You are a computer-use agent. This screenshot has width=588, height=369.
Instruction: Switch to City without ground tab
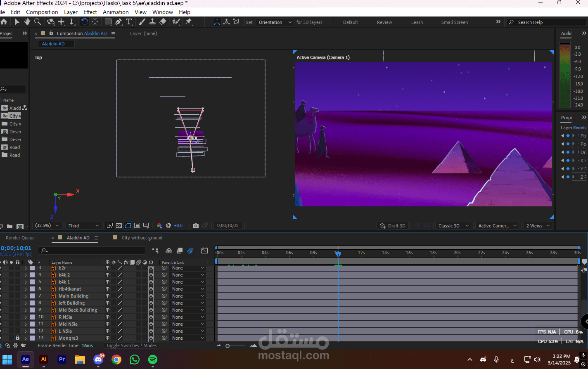tap(142, 238)
